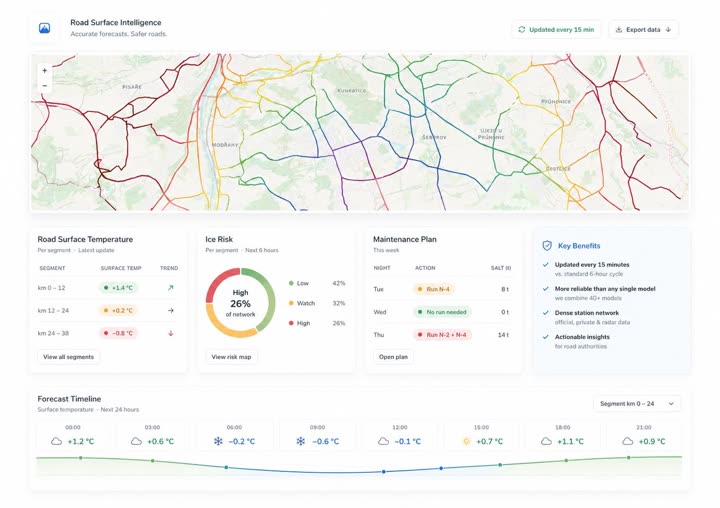The height and width of the screenshot is (508, 720).
Task: Click the 8 t salt value for Tue
Action: click(505, 289)
